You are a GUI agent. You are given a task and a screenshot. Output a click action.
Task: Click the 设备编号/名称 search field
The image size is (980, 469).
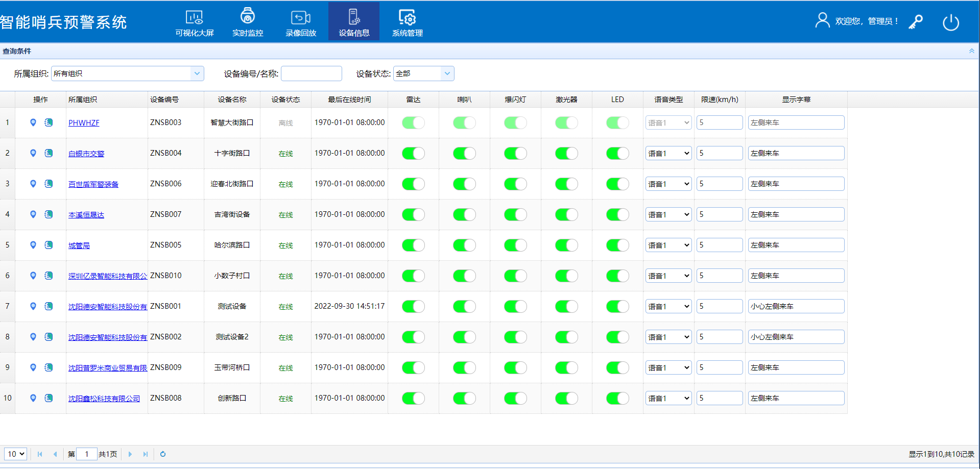point(311,73)
